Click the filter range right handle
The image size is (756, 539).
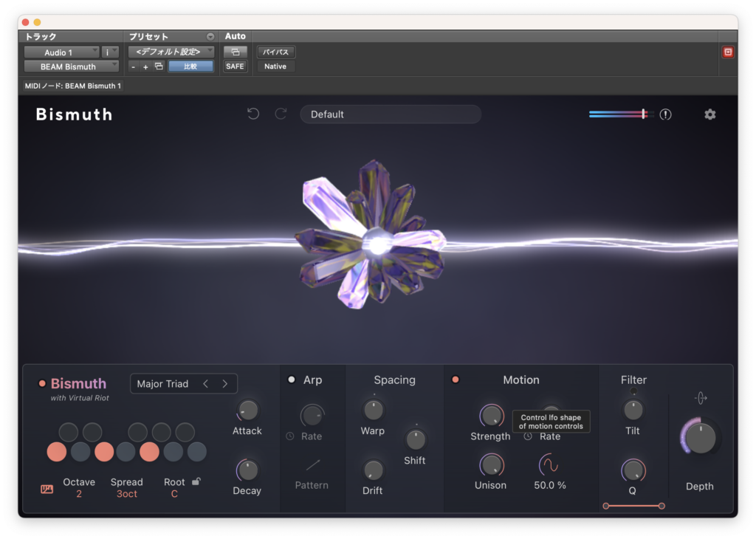click(x=661, y=506)
